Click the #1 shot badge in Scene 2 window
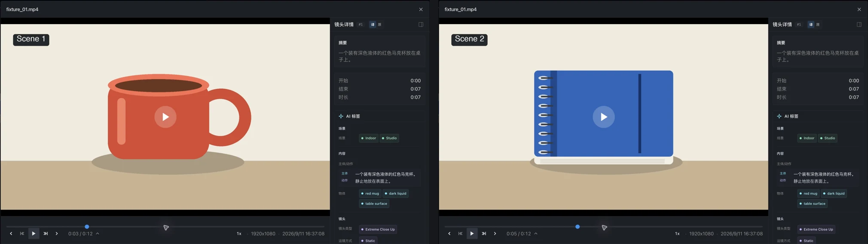This screenshot has height=244, width=868. (799, 25)
